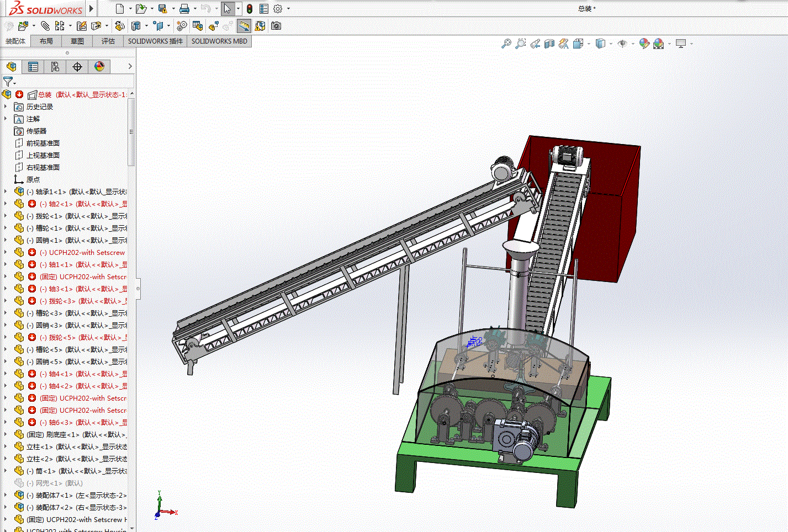
Task: Click the Exploded View icon
Action: pyautogui.click(x=213, y=26)
